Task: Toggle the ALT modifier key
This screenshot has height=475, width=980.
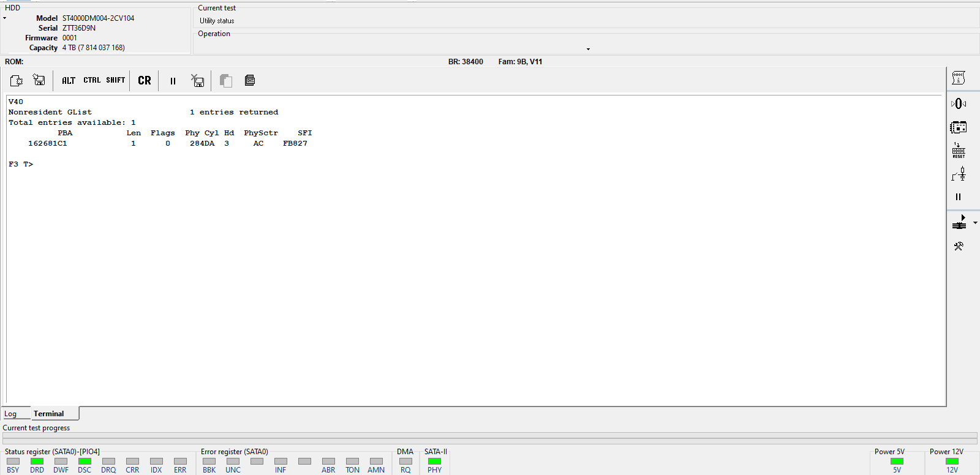Action: (69, 80)
